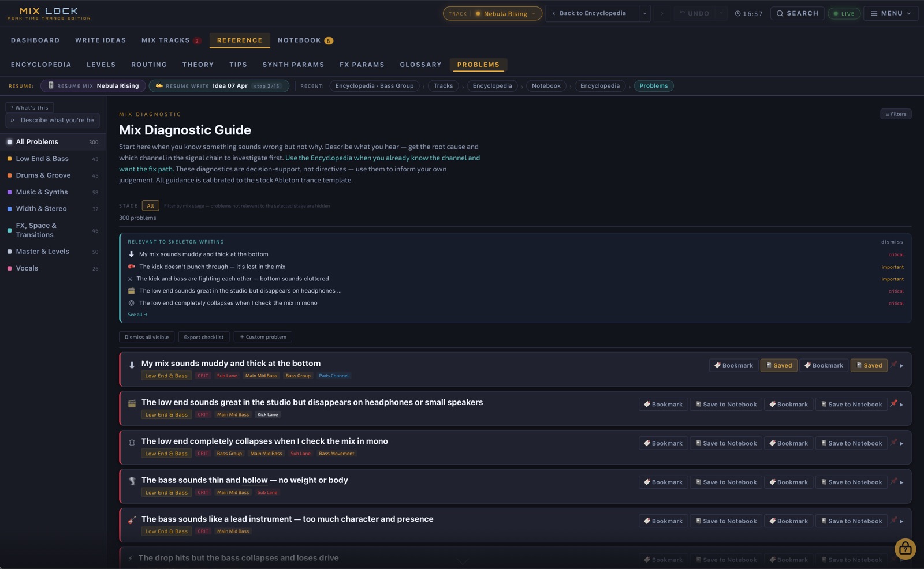Click the See all link
Viewport: 924px width, 569px height.
coord(137,315)
